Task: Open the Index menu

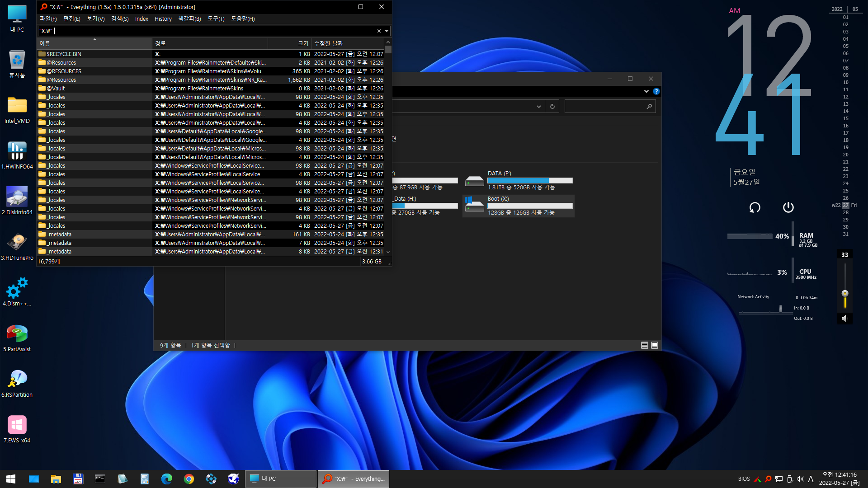Action: click(142, 19)
